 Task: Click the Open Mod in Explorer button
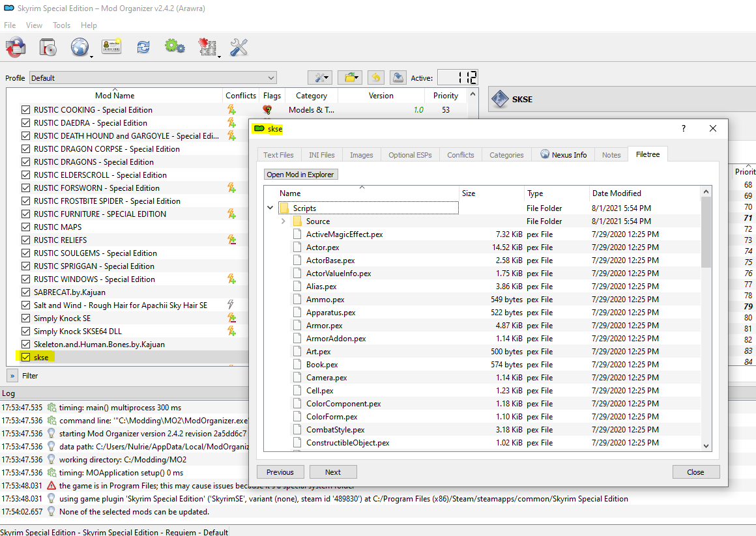[300, 175]
